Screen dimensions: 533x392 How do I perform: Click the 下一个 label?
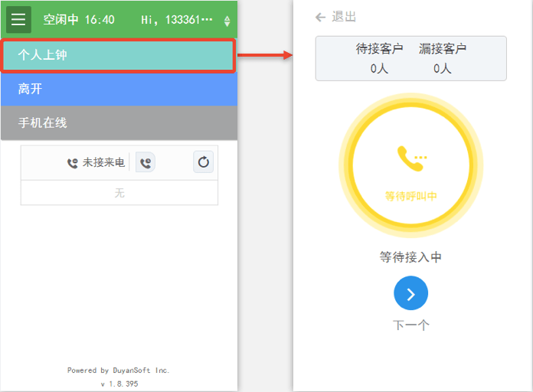410,325
